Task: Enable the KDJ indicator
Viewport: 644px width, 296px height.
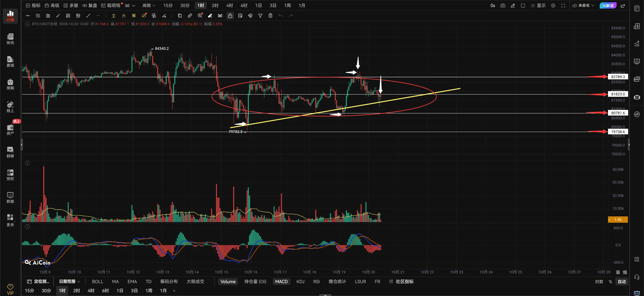Action: coord(300,281)
